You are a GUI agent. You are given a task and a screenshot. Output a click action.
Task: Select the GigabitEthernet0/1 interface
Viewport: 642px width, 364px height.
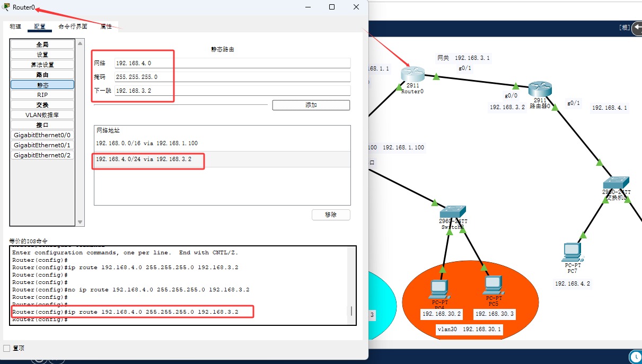pyautogui.click(x=42, y=145)
